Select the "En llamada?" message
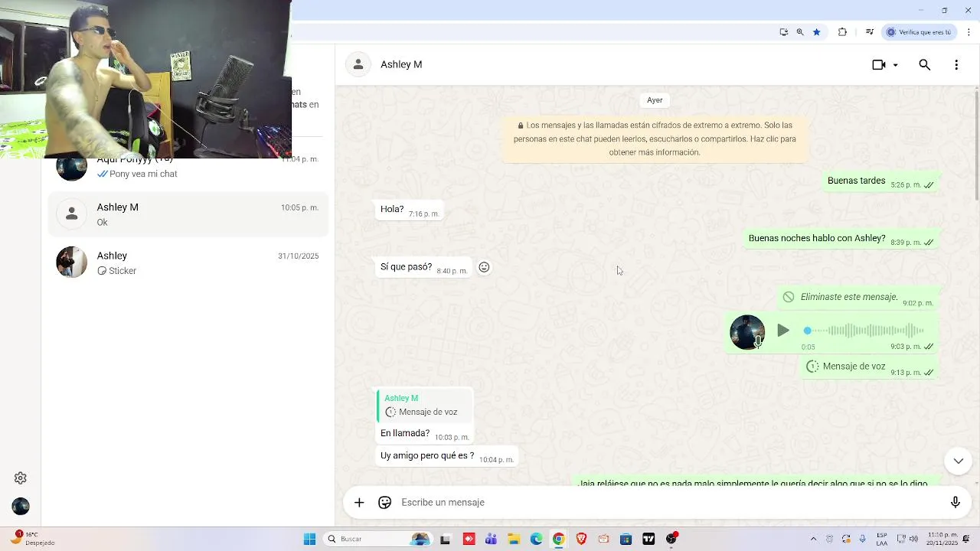 [424, 434]
